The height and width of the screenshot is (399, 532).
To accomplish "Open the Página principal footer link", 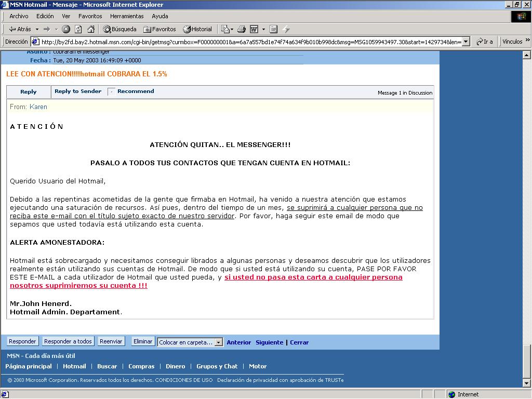I will [x=29, y=366].
